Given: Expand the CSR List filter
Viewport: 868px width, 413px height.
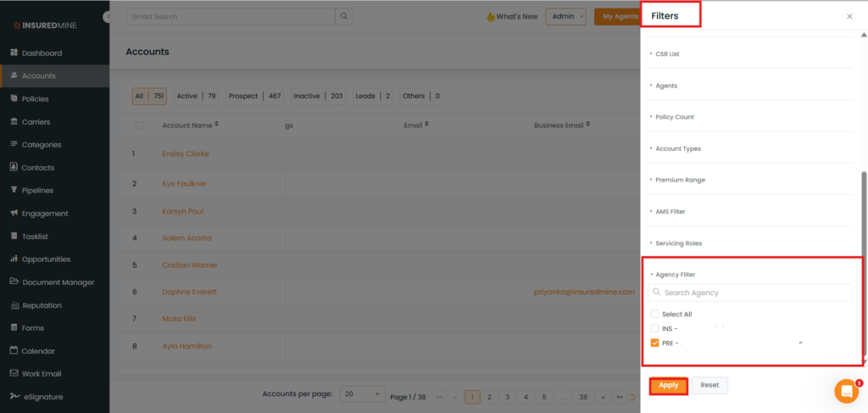Looking at the screenshot, I should point(667,54).
